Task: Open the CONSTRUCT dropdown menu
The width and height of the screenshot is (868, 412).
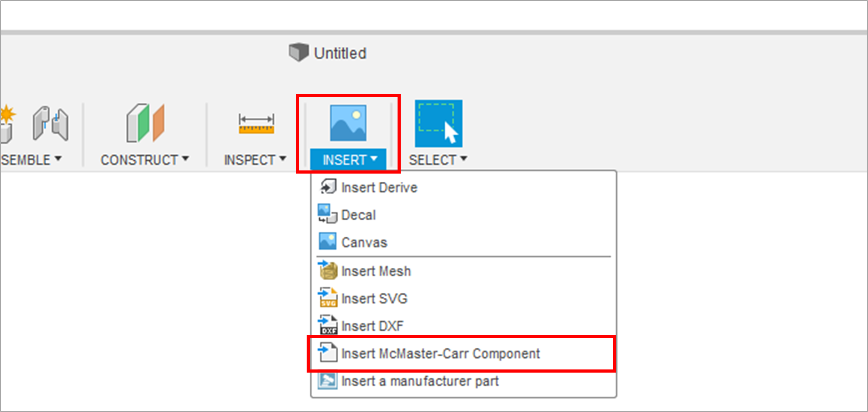Action: click(145, 160)
